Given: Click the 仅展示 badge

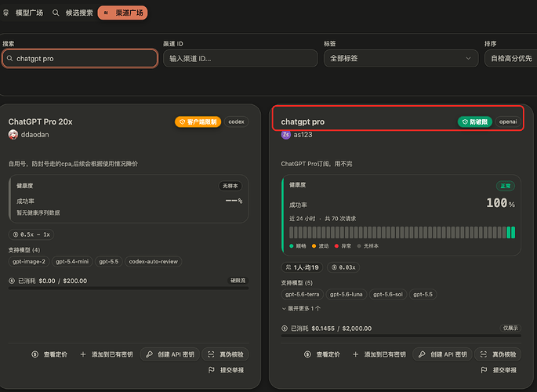Looking at the screenshot, I should (x=510, y=328).
